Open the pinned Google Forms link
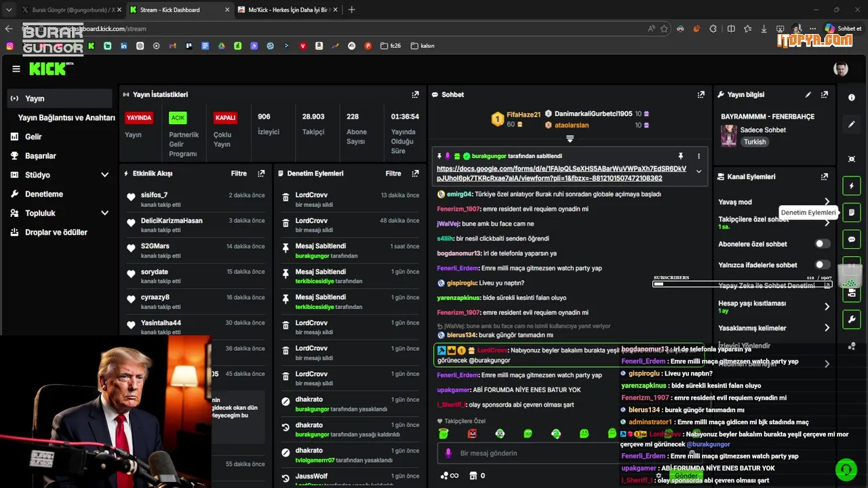The width and height of the screenshot is (868, 488). coord(561,174)
